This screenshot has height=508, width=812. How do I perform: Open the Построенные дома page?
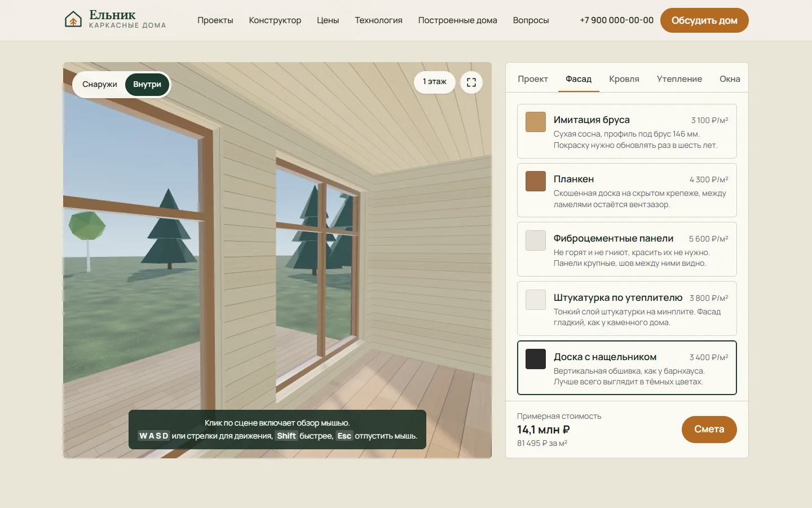pos(458,20)
